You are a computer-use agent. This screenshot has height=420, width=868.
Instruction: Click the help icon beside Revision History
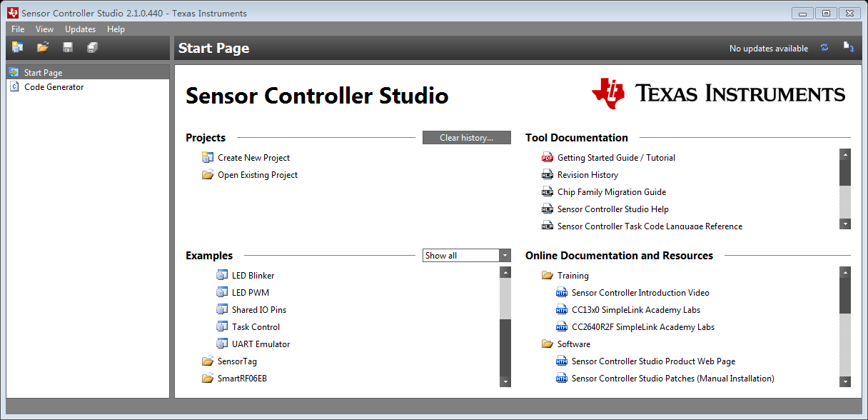[547, 175]
